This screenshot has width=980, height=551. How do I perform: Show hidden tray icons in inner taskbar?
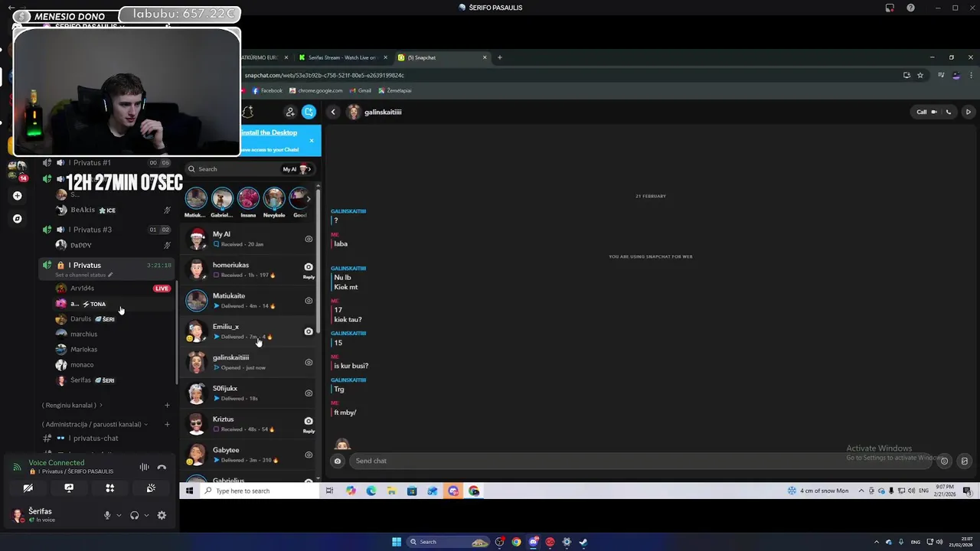[x=861, y=491]
